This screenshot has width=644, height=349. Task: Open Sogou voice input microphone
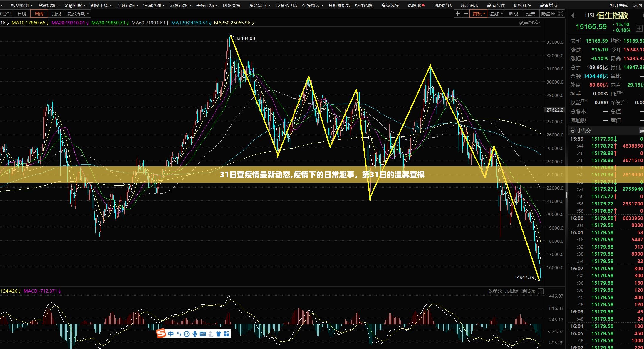point(194,334)
